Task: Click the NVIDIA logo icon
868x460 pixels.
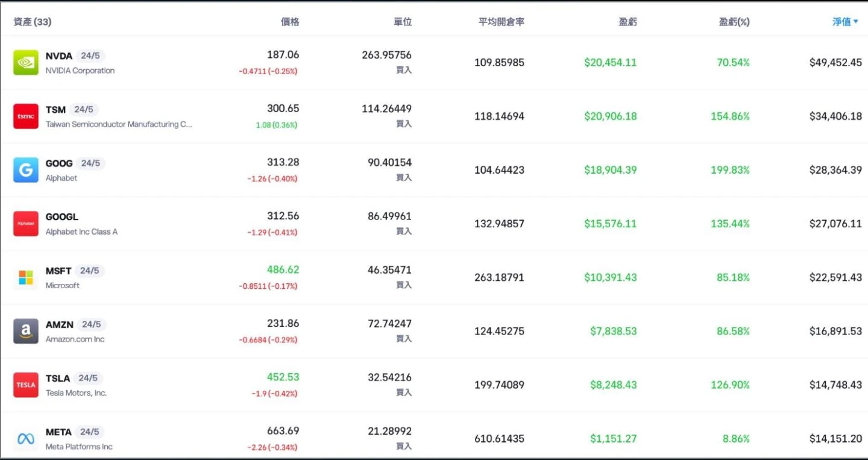Action: tap(25, 62)
